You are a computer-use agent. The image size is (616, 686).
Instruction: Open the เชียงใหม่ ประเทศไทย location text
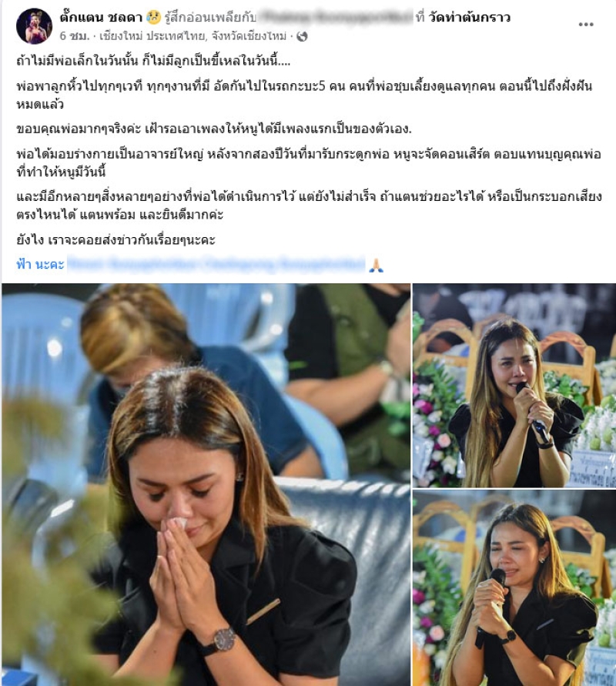pyautogui.click(x=193, y=36)
